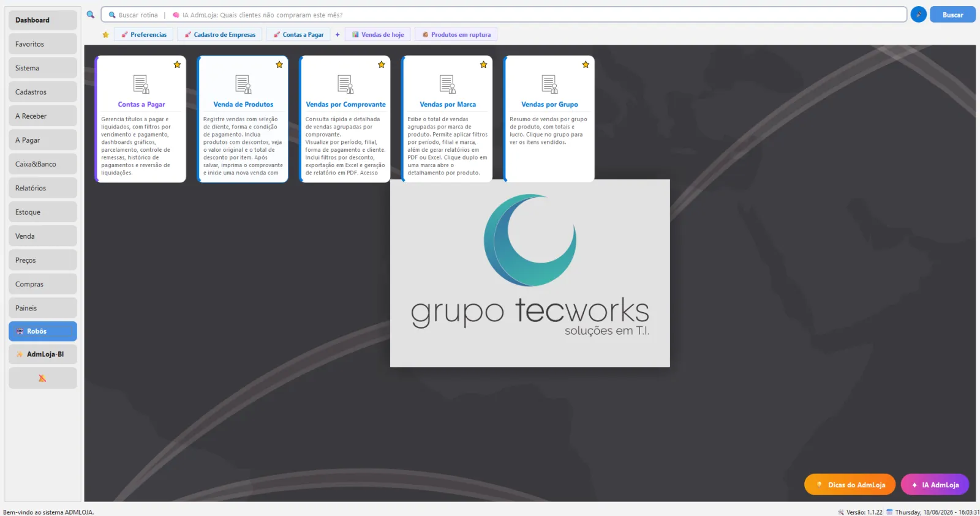
Task: Open the Contas a Pagar shortcut chip
Action: pyautogui.click(x=298, y=35)
